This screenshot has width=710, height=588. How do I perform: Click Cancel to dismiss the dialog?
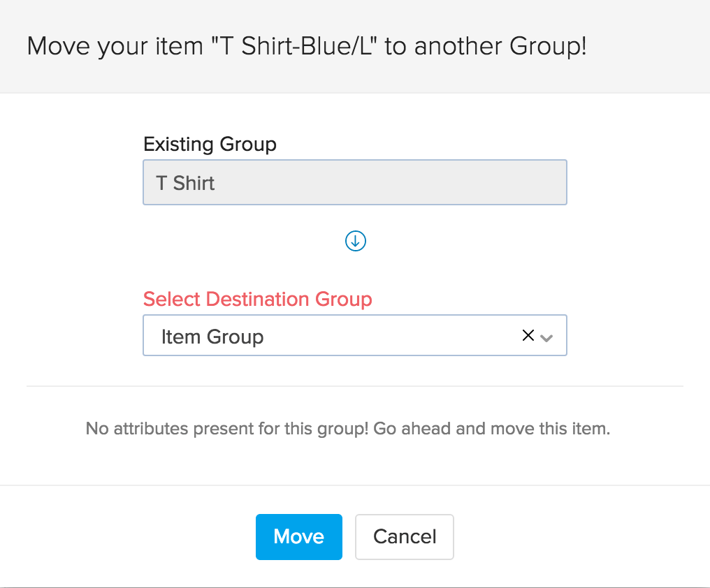tap(404, 536)
